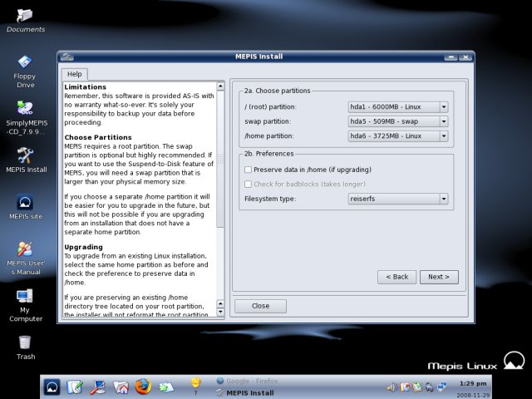Click the help panel scrollbar track
Screen dimensions: 532x399
(x=220, y=263)
